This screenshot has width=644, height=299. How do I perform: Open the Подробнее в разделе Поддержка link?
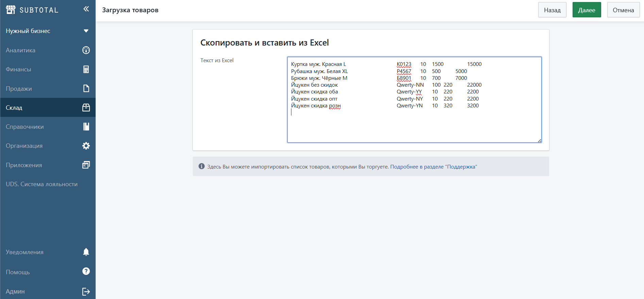point(433,167)
